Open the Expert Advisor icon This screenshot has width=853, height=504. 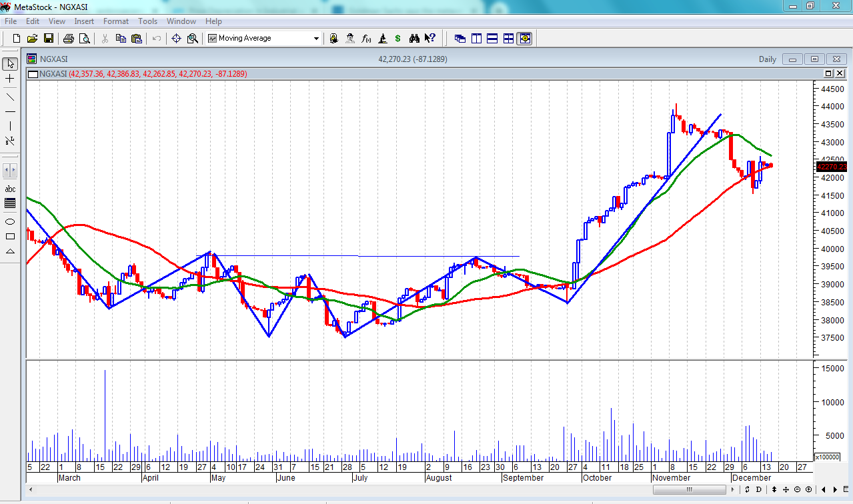334,39
